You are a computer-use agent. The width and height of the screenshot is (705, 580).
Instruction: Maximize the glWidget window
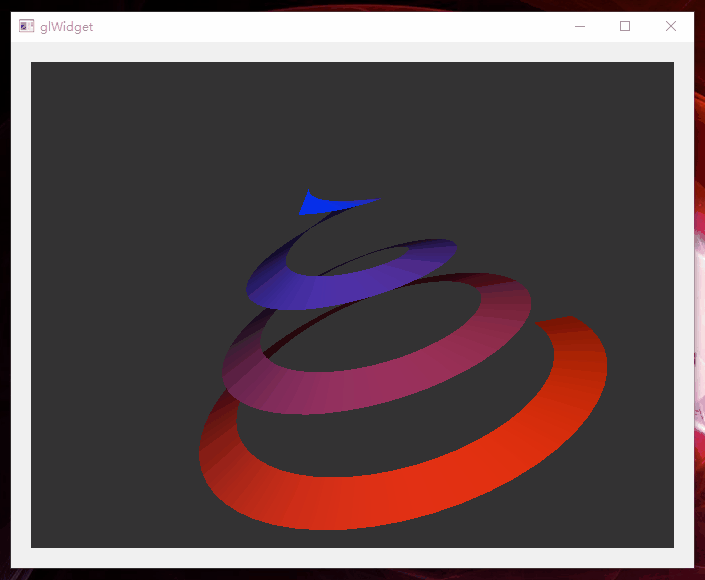pos(625,27)
